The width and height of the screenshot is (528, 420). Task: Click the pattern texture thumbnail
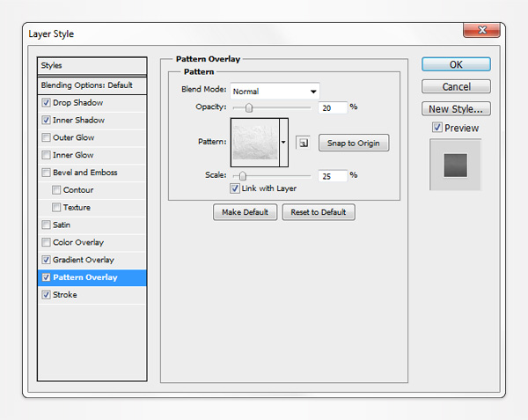pos(254,142)
